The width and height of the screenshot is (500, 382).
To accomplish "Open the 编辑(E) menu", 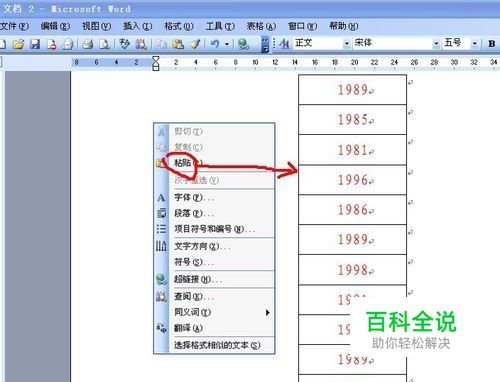I will click(55, 26).
